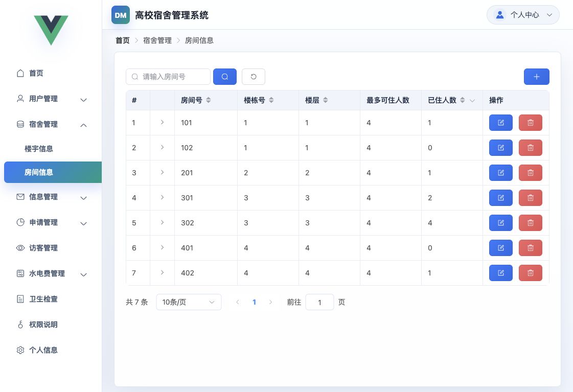Select page 1 in pagination
Screen dimensions: 573x392
pos(254,302)
